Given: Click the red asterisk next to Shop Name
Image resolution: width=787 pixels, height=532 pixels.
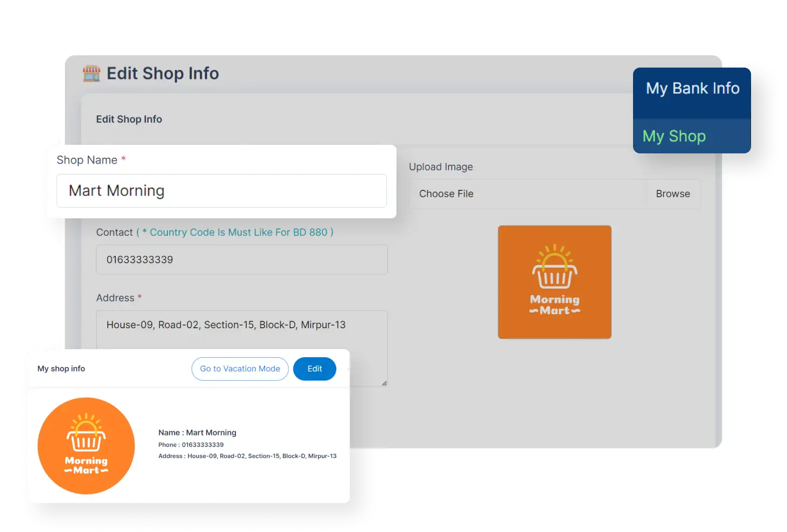Looking at the screenshot, I should [x=123, y=158].
